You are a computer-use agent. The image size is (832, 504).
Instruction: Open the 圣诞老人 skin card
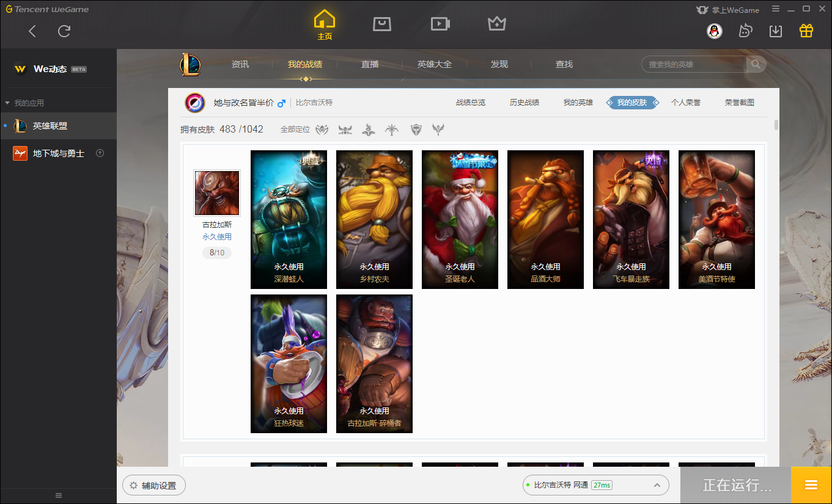click(460, 219)
